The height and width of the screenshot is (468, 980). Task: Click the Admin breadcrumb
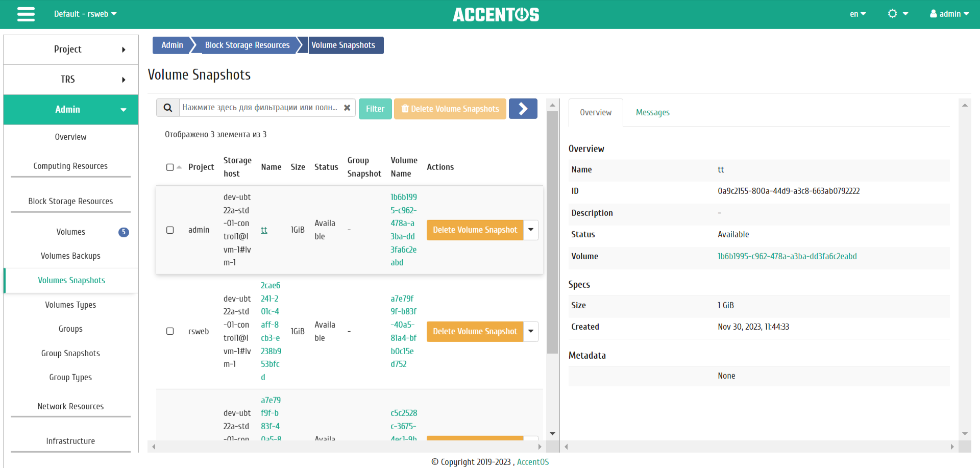[x=172, y=45]
